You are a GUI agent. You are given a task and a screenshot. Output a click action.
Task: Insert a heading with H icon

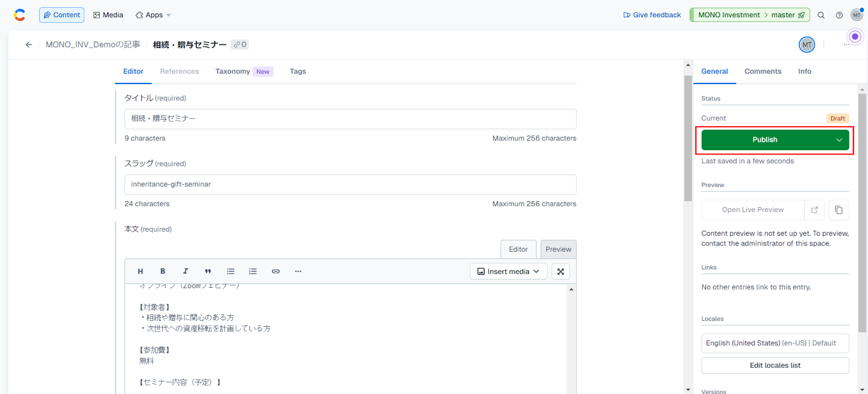coord(141,272)
